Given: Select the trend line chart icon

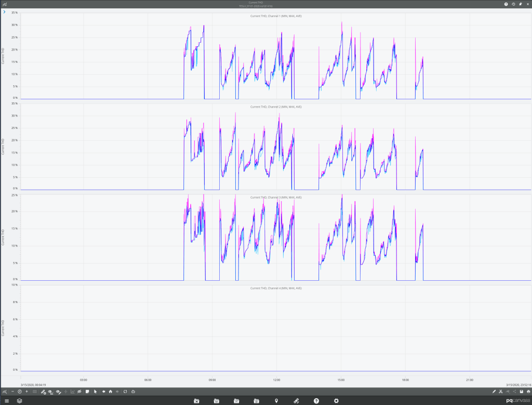Looking at the screenshot, I should click(x=73, y=391).
